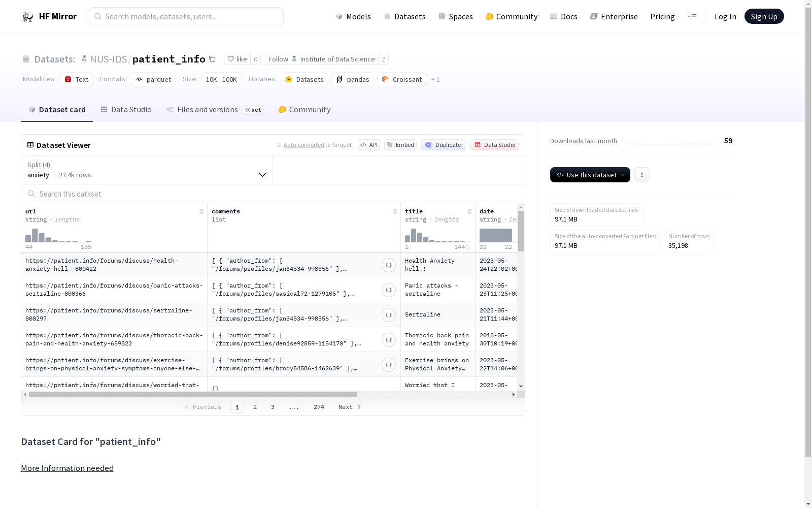This screenshot has height=508, width=812.
Task: Open the dataset Community tab
Action: point(304,110)
